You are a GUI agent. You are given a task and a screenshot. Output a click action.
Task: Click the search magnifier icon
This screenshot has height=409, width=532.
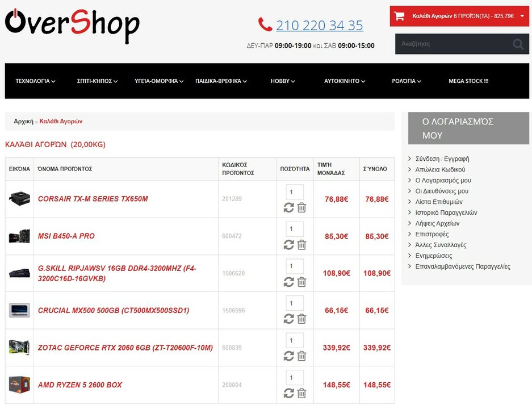pos(518,44)
